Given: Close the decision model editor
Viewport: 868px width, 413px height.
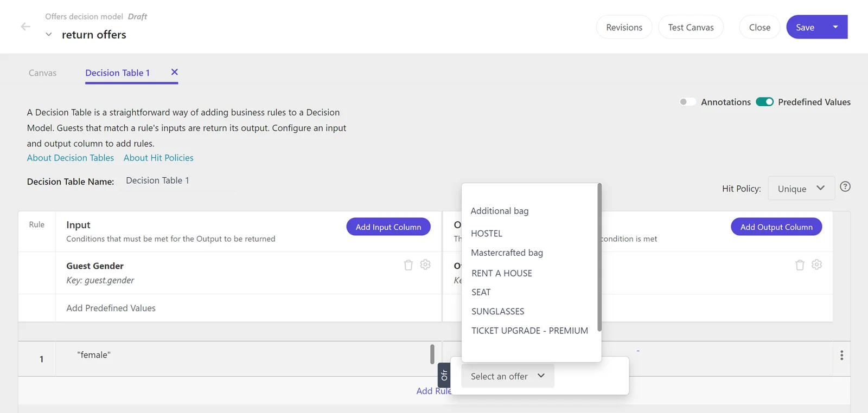Looking at the screenshot, I should tap(759, 27).
